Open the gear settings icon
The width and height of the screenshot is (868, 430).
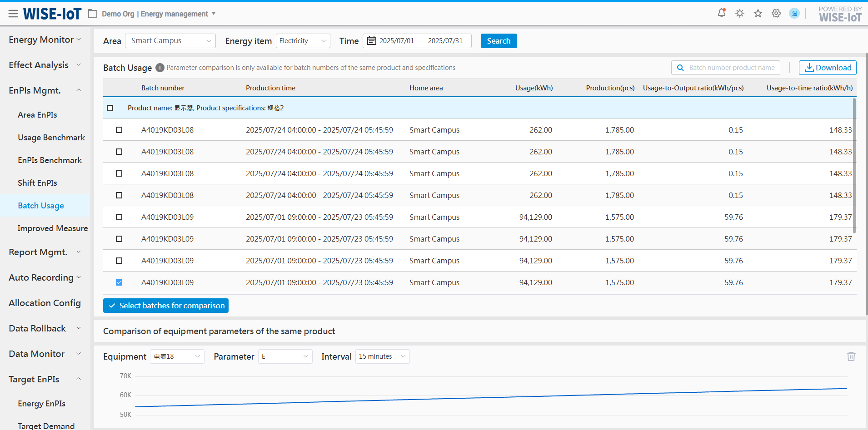(776, 13)
